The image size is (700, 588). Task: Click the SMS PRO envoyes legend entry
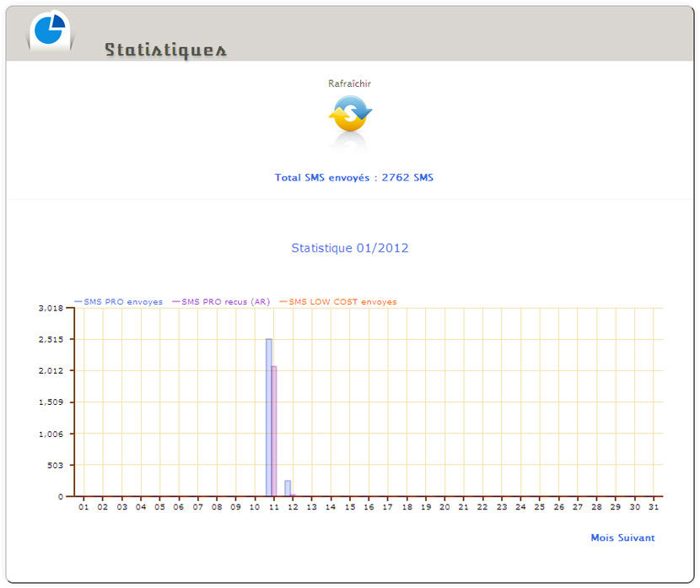click(x=118, y=302)
